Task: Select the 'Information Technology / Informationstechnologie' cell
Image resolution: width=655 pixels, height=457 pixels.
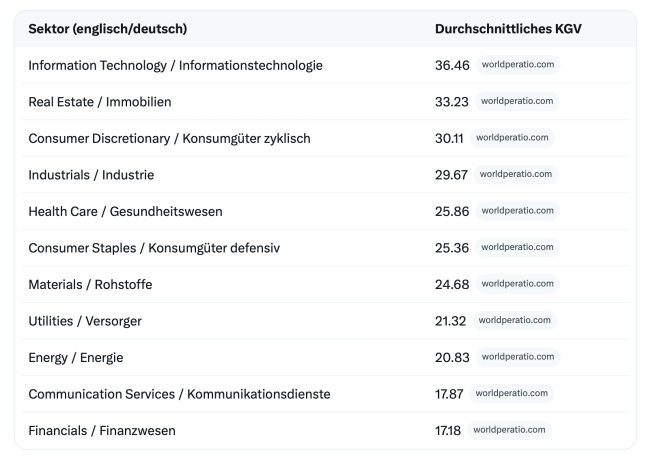Action: (x=175, y=65)
